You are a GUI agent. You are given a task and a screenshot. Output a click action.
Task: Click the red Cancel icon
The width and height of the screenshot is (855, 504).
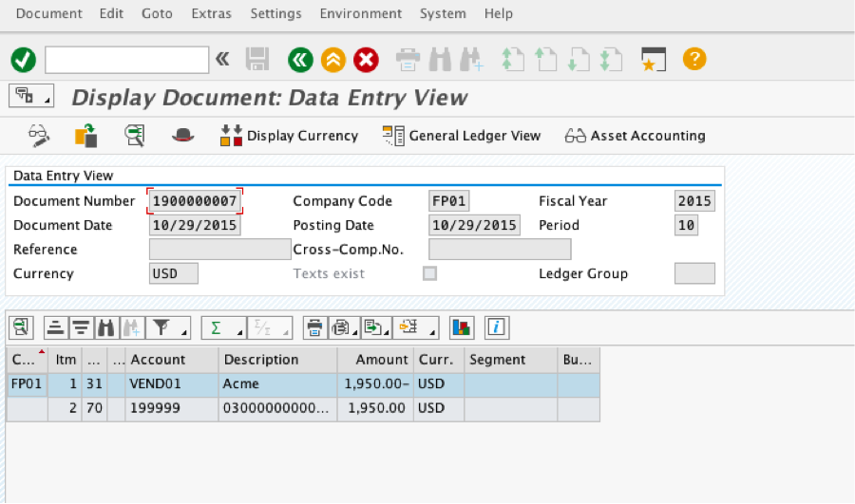point(366,60)
